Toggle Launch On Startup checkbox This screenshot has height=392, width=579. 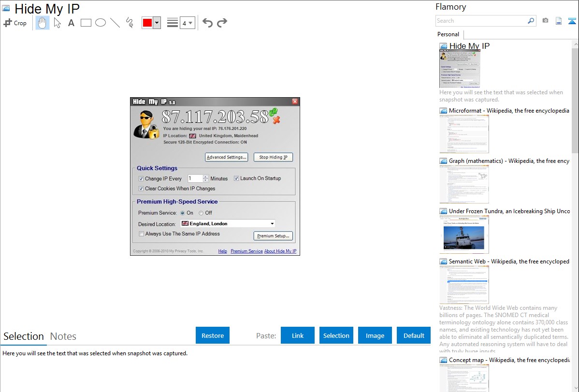(x=236, y=178)
